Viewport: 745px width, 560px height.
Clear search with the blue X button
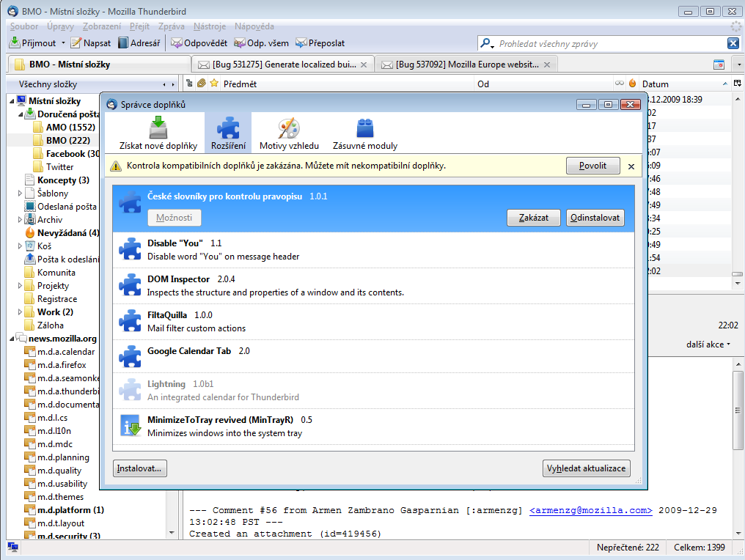[x=733, y=43]
